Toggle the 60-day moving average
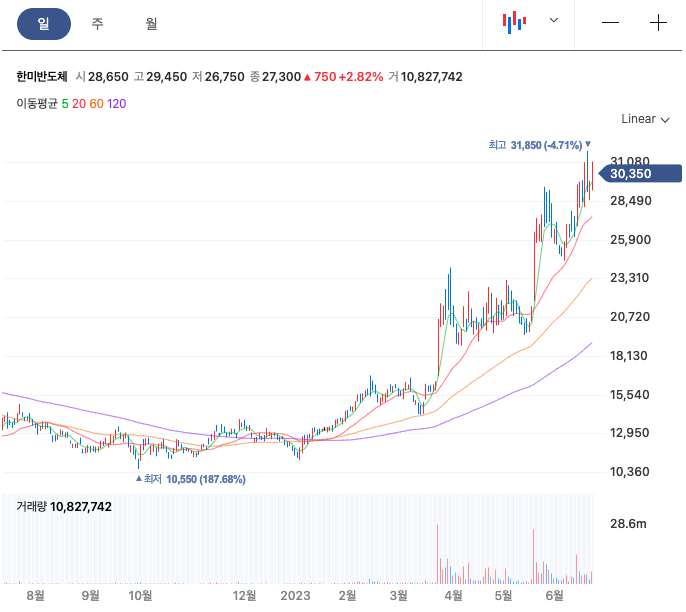Viewport: 686px width, 612px height. tap(96, 104)
